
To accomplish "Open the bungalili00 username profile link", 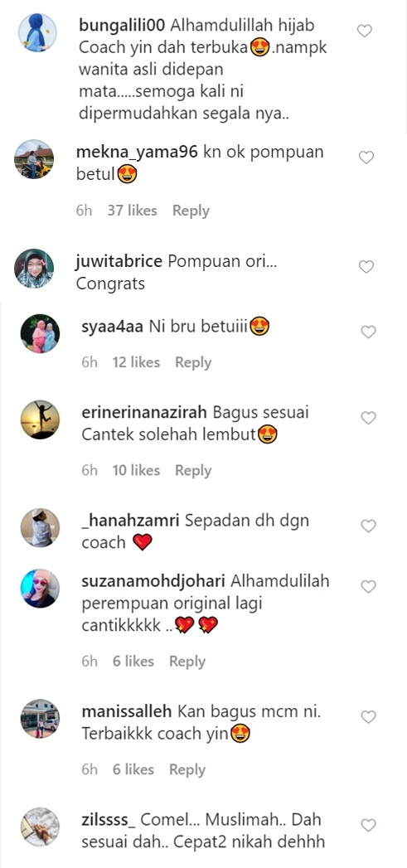I will pyautogui.click(x=123, y=26).
